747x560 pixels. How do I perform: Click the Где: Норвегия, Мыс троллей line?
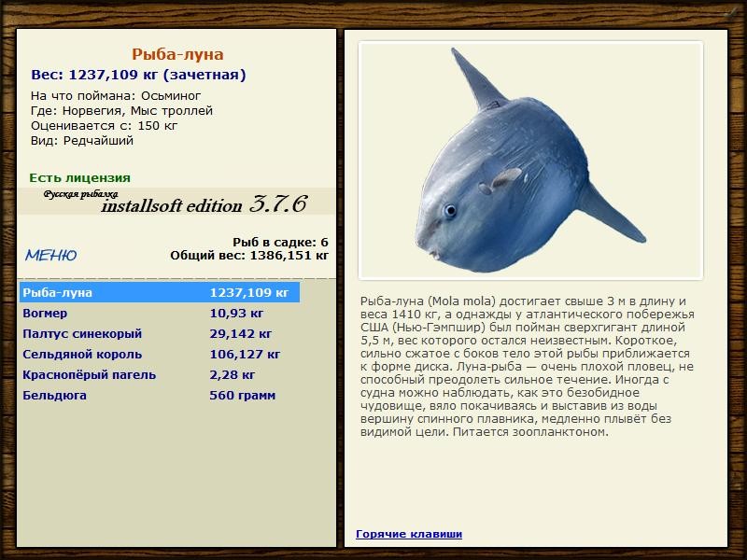(x=122, y=111)
